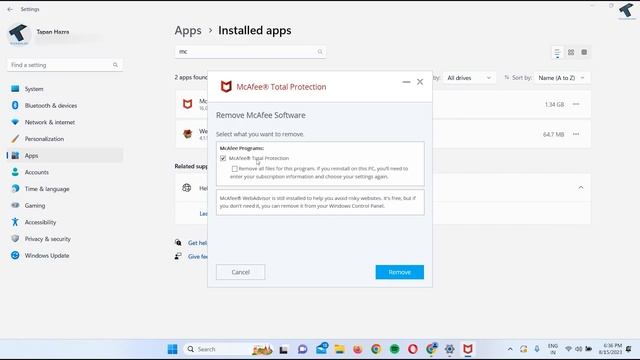The width and height of the screenshot is (640, 360).
Task: Click the Tapan Hazra profile at top of sidebar
Action: click(x=53, y=34)
